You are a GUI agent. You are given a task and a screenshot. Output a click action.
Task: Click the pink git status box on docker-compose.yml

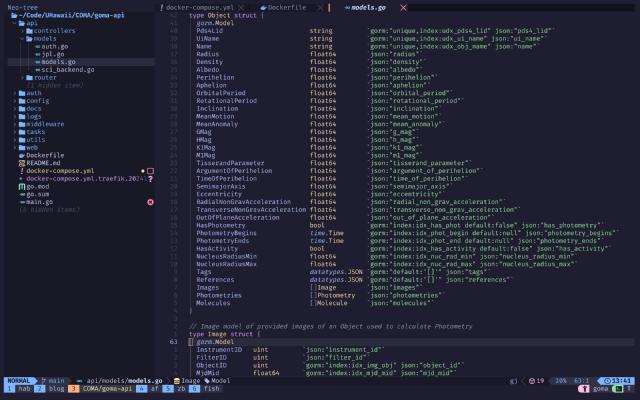pyautogui.click(x=150, y=171)
